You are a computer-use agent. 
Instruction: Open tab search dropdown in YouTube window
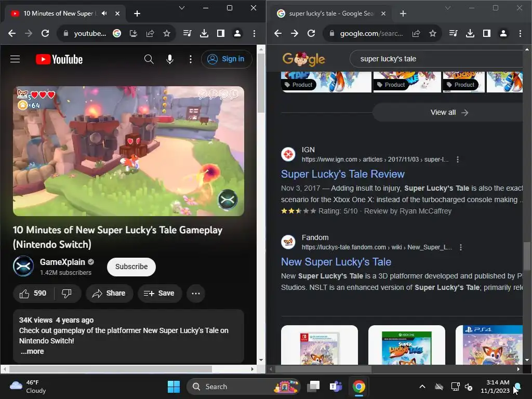182,8
